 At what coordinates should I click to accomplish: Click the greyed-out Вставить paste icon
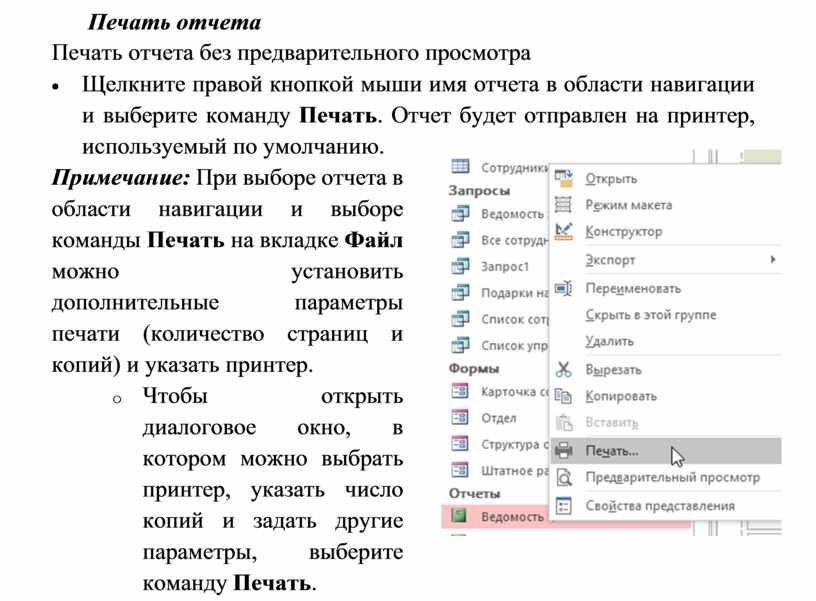pyautogui.click(x=564, y=422)
